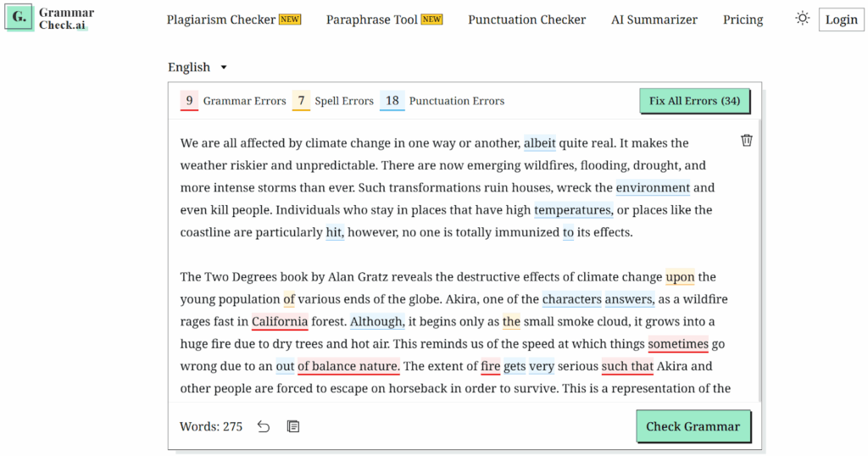868x456 pixels.
Task: Click the Fix All Errors (34) button
Action: (x=694, y=101)
